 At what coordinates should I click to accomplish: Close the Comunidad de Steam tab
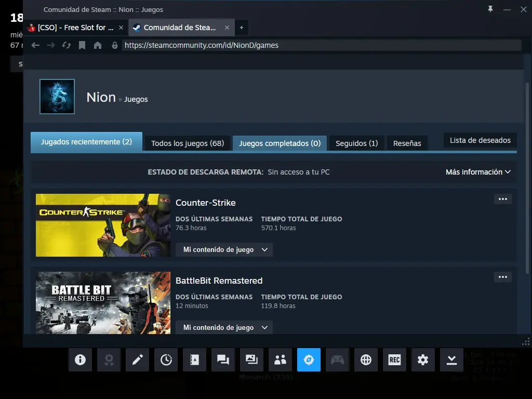pos(227,28)
